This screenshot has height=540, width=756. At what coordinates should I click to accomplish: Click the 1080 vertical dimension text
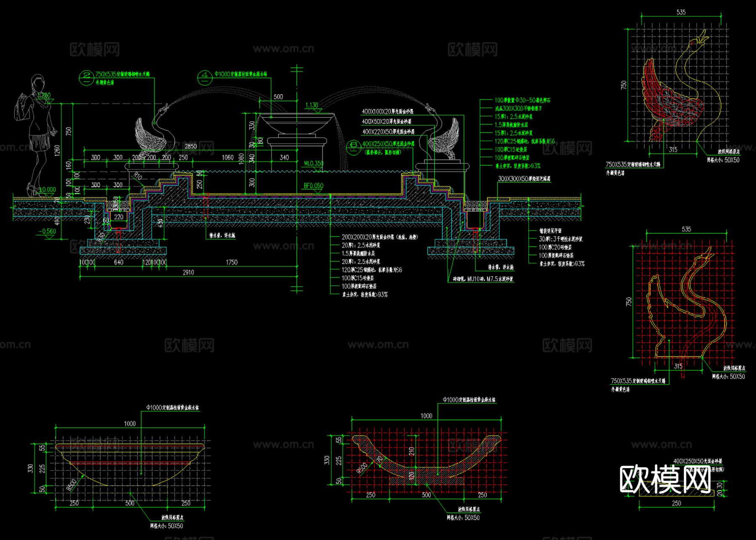tap(241, 159)
